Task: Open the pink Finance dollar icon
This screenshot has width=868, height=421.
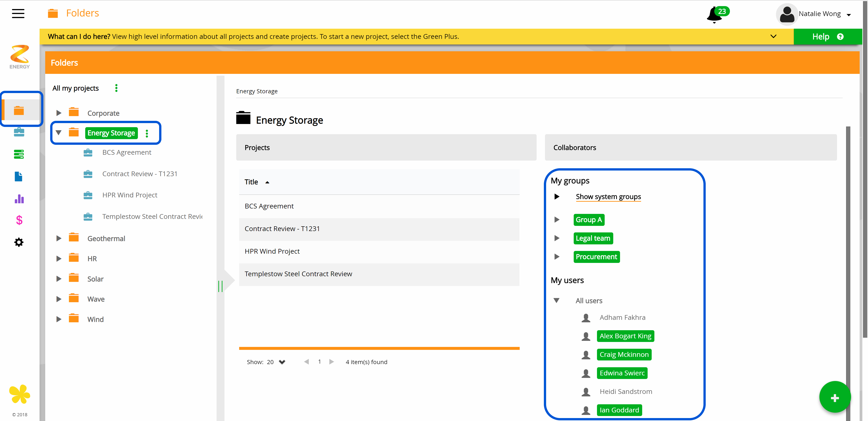Action: click(19, 220)
